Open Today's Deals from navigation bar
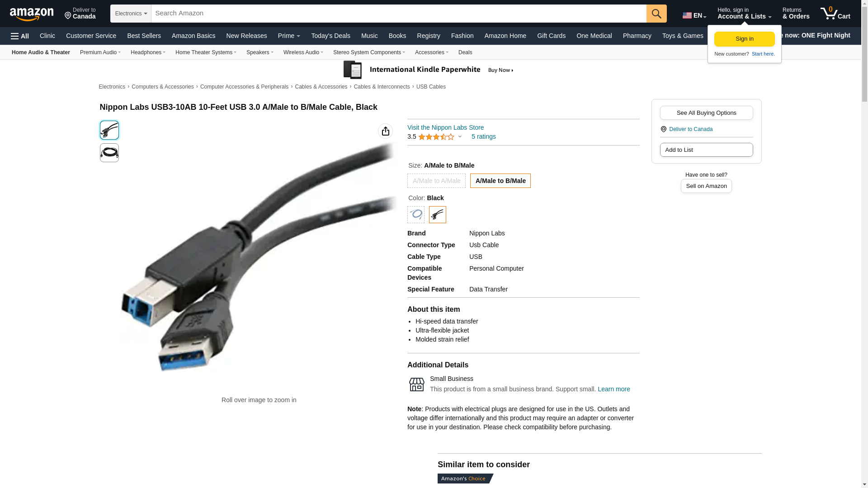The height and width of the screenshot is (488, 868). tap(330, 36)
